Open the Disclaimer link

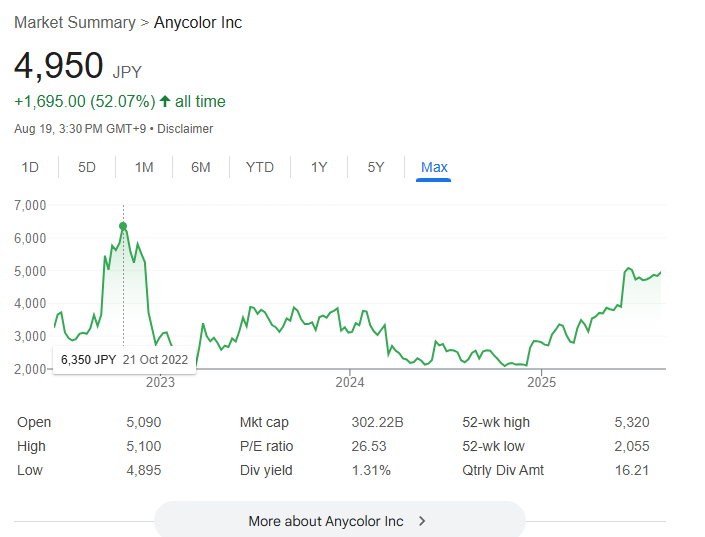185,129
